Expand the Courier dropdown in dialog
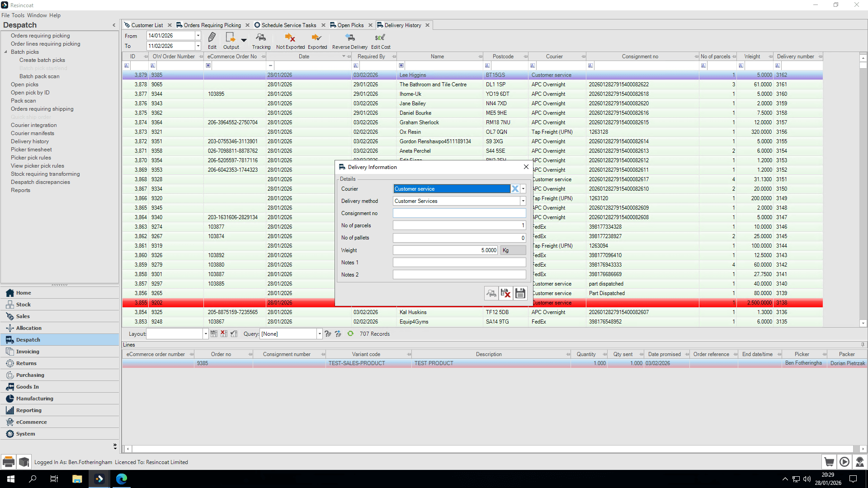This screenshot has height=488, width=868. 523,189
